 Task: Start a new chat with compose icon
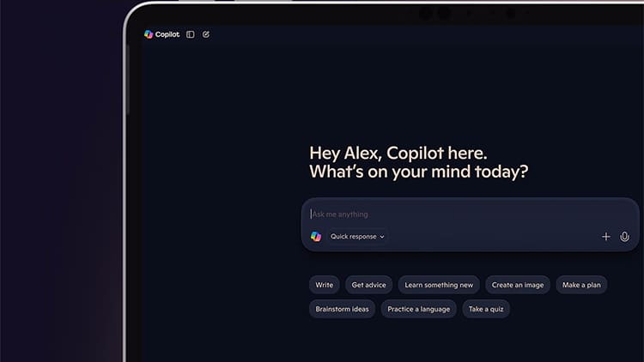click(206, 34)
